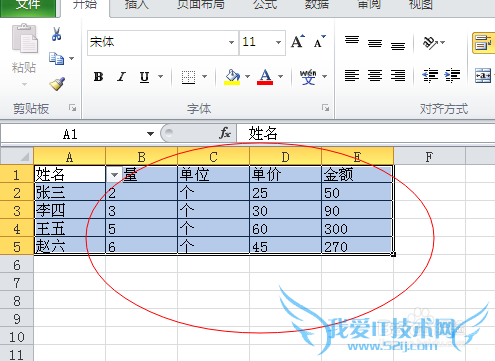Select the 金额 header cell
The height and width of the screenshot is (361, 495).
[x=357, y=174]
